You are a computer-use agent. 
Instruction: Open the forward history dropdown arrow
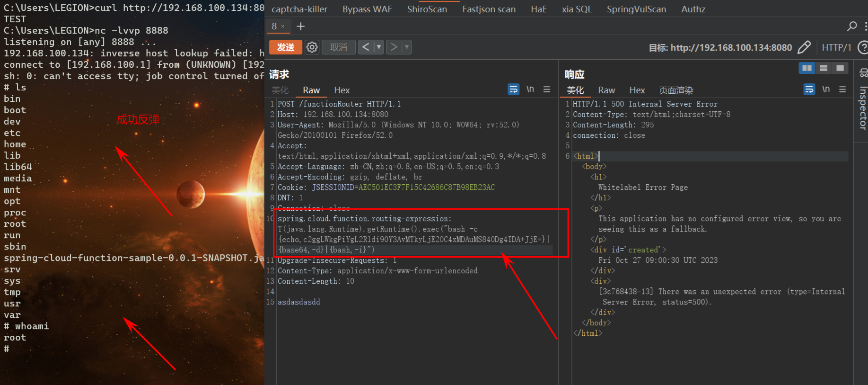click(x=406, y=47)
